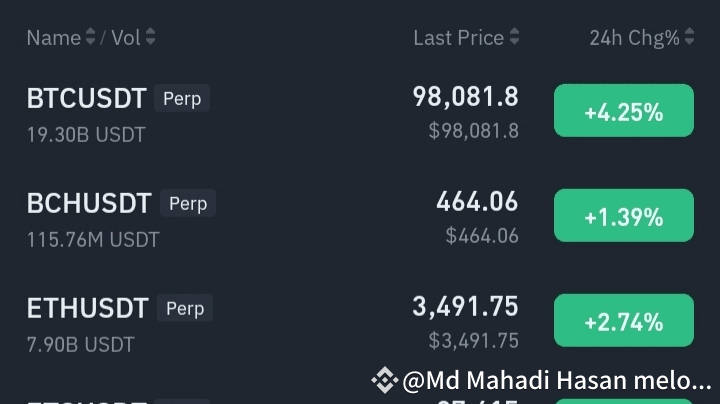The width and height of the screenshot is (720, 404).
Task: Click the sort arrows beside Vol
Action: 150,38
